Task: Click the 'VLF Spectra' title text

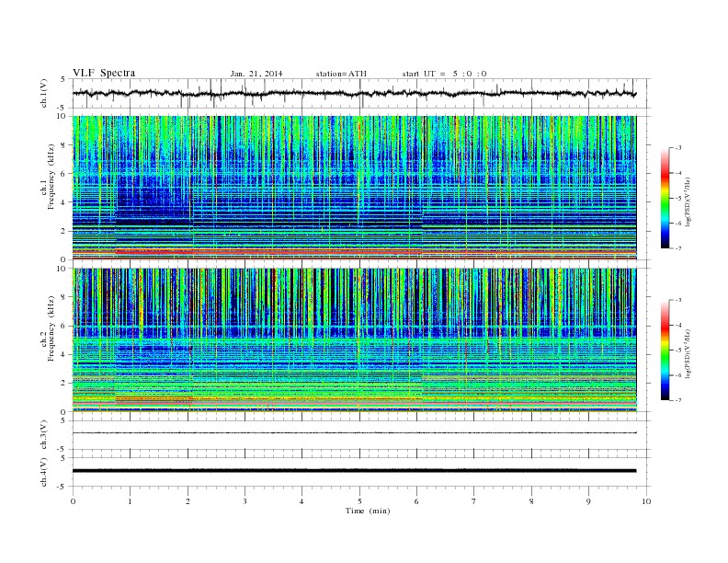Action: coord(104,73)
